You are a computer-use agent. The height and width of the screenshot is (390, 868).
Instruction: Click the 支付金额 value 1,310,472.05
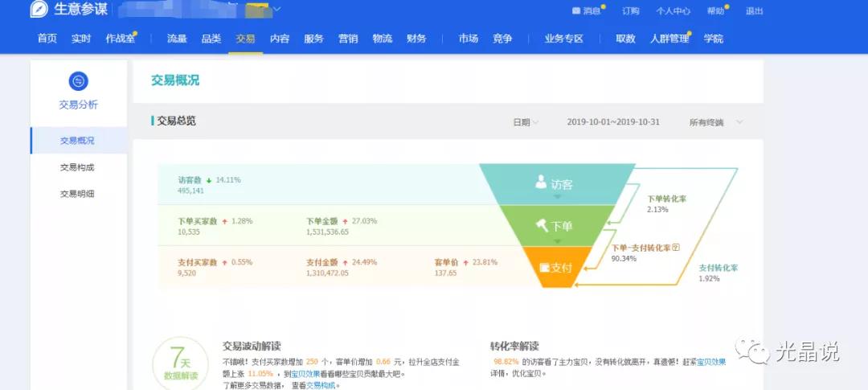[x=327, y=273]
